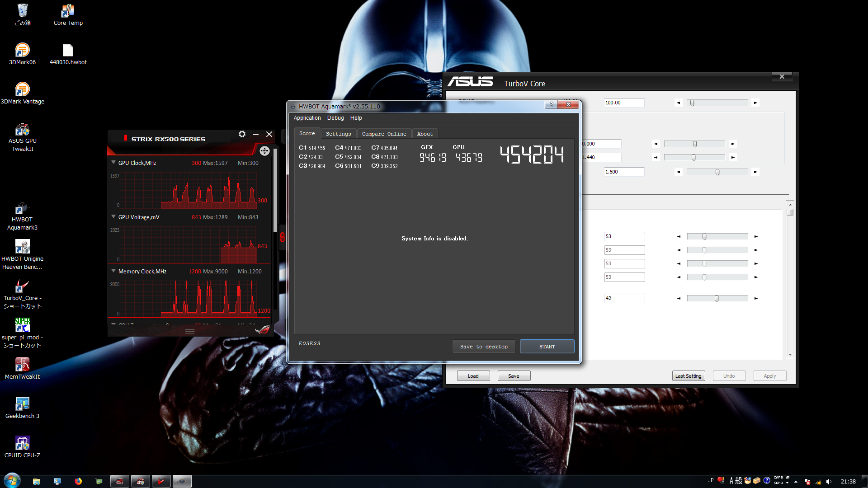Collapse the Memory Clock,MHz graph

pos(113,271)
